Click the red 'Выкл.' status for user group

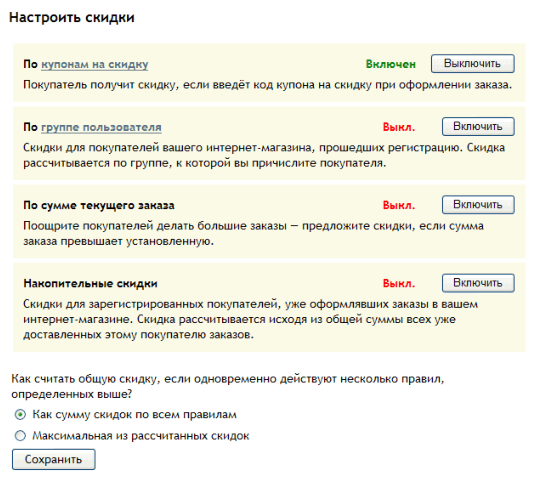(x=399, y=127)
